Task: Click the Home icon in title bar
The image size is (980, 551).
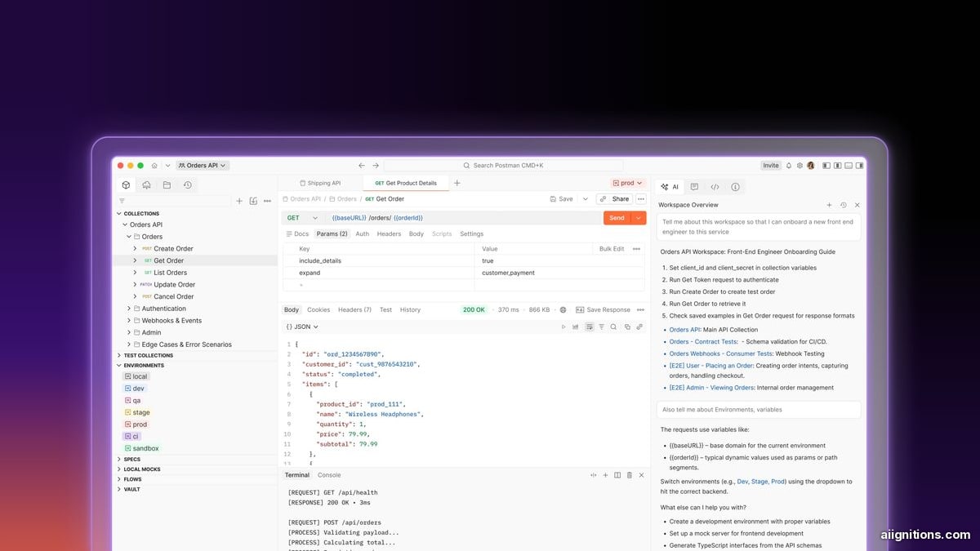Action: [154, 165]
